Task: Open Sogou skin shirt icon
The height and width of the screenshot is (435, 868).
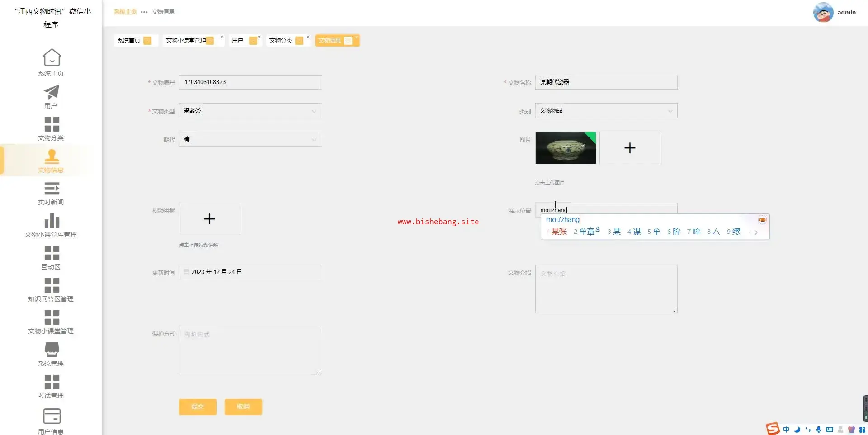Action: (x=851, y=430)
